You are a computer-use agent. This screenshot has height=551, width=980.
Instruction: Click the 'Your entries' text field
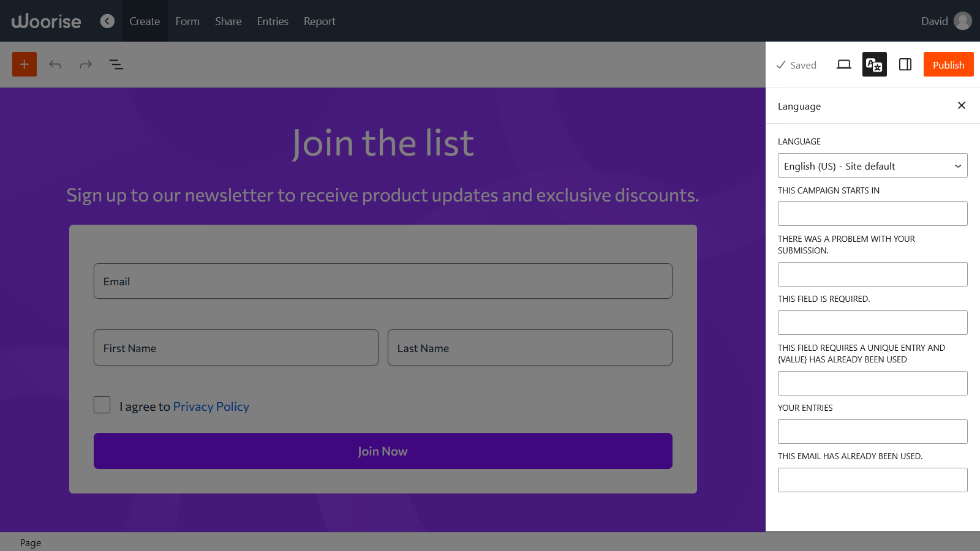click(873, 432)
